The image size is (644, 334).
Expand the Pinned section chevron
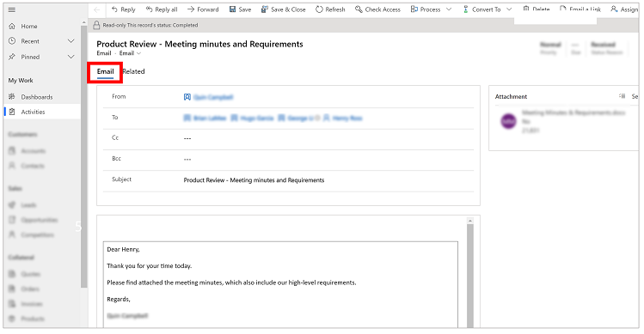(71, 57)
